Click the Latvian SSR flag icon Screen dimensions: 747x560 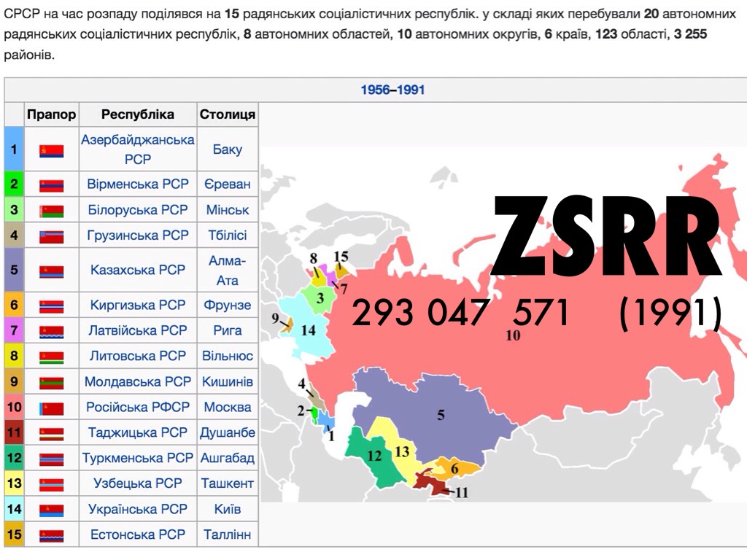coord(51,331)
